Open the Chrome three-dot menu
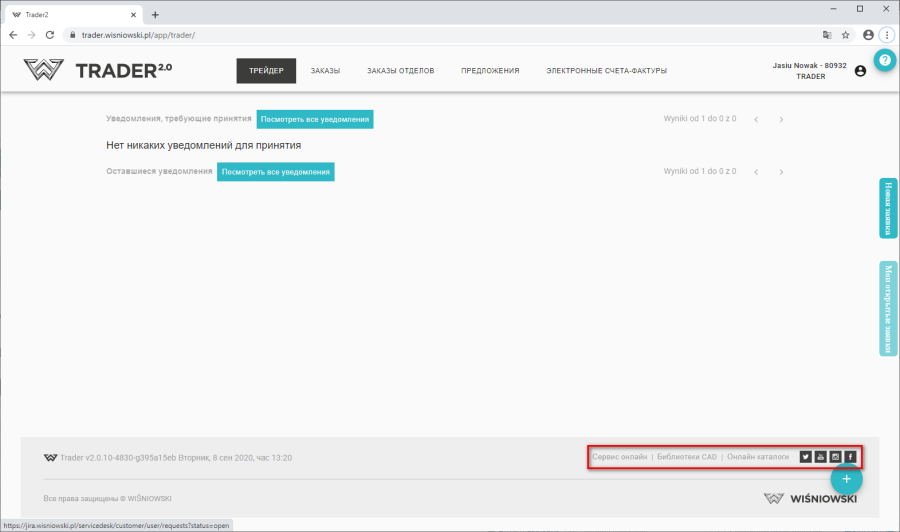The width and height of the screenshot is (900, 532). click(886, 34)
